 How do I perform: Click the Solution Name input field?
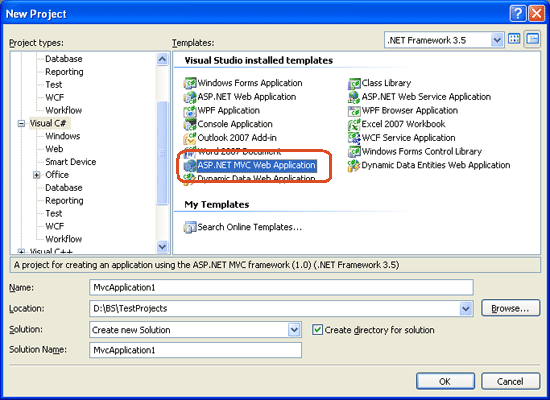point(195,350)
